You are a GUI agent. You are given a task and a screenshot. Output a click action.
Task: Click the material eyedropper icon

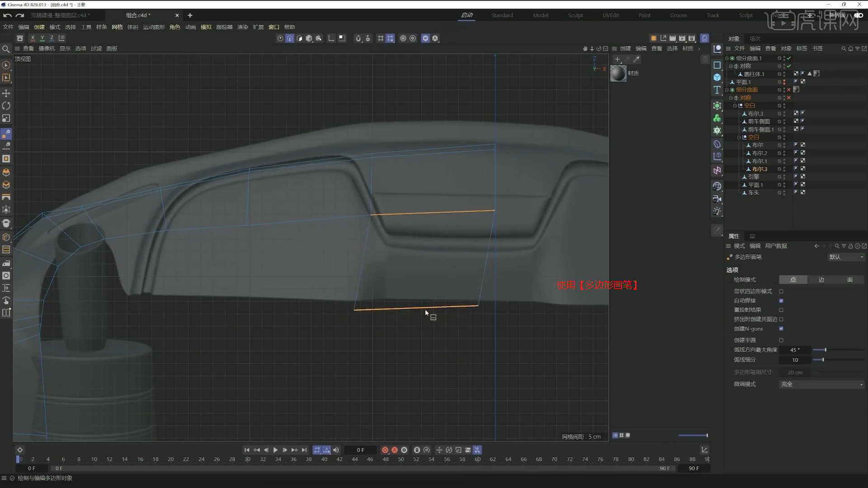point(637,59)
